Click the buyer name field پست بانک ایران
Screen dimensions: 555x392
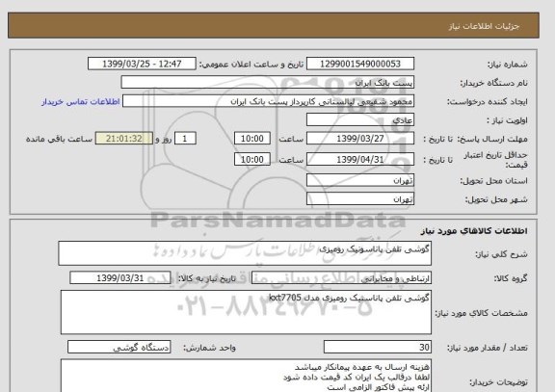[268, 83]
